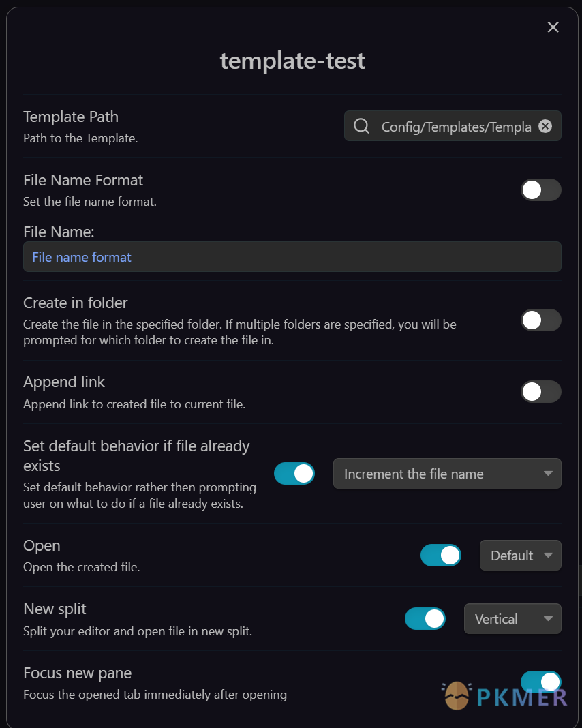
Task: Click the PKMER logo icon
Action: click(457, 696)
